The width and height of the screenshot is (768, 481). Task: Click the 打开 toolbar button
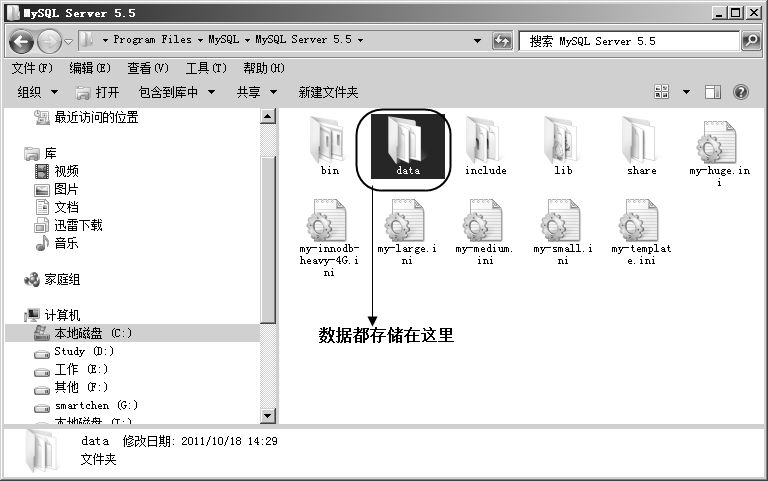97,92
